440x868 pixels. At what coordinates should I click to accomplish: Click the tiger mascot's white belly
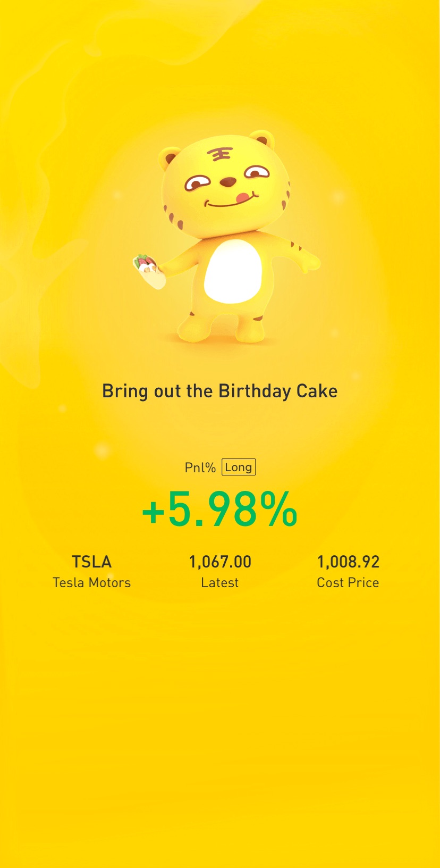click(233, 271)
